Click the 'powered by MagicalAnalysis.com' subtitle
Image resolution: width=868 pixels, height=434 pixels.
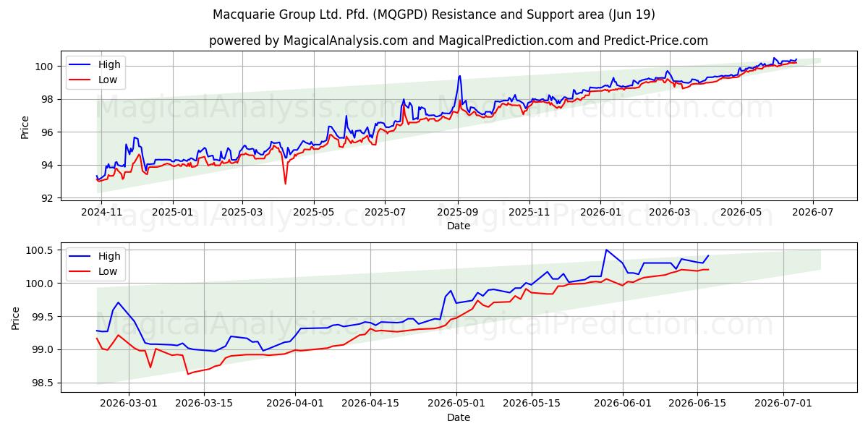tap(458, 41)
